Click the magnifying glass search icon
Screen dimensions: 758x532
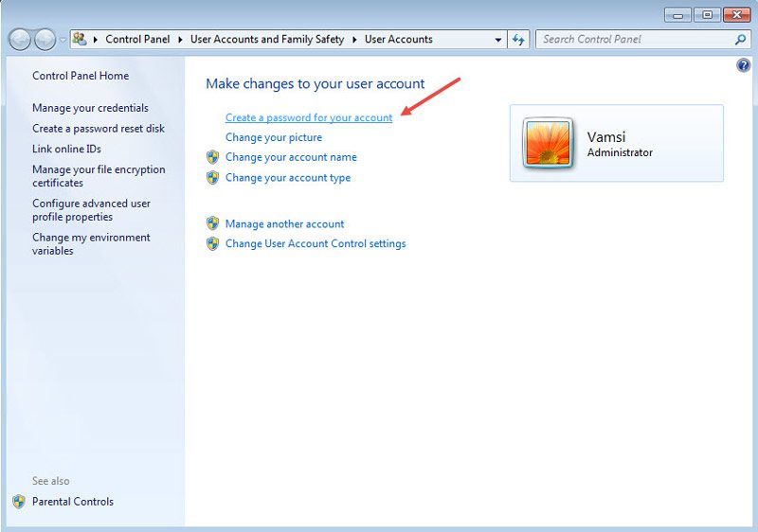(741, 40)
